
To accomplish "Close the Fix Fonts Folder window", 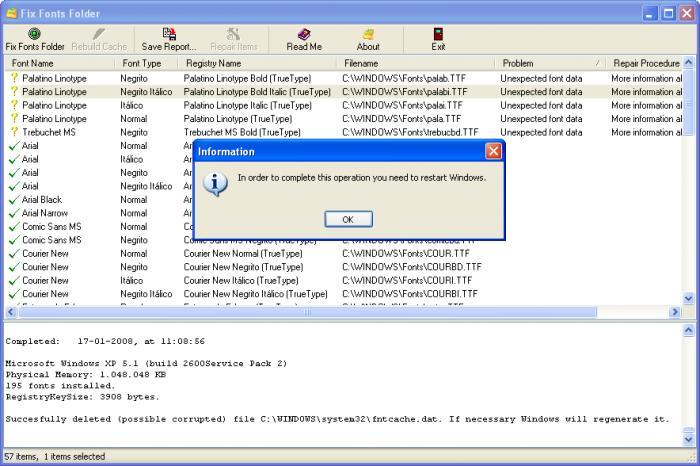I will click(687, 13).
